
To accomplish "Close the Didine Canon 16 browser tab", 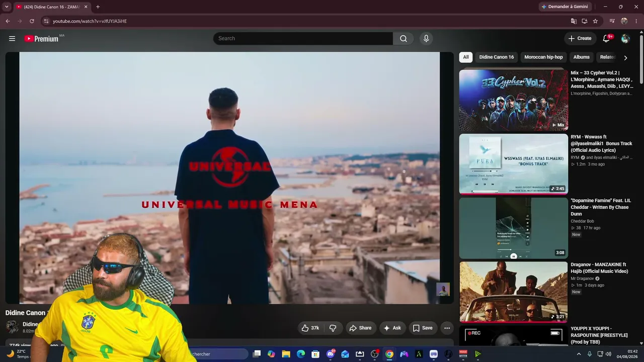I will (x=86, y=7).
